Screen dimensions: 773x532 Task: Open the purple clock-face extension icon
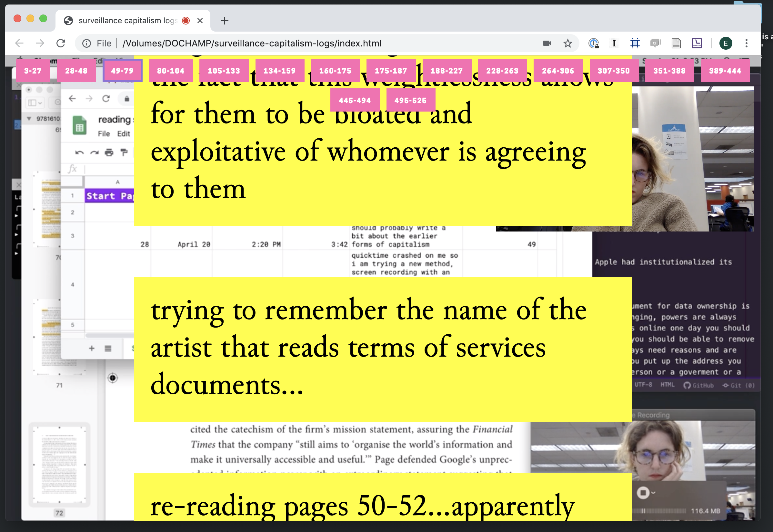pos(697,43)
